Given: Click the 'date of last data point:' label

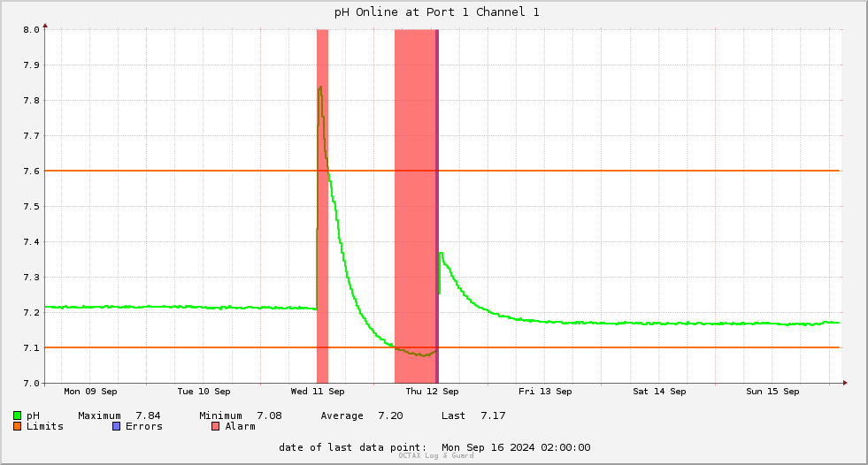Looking at the screenshot, I should [353, 447].
